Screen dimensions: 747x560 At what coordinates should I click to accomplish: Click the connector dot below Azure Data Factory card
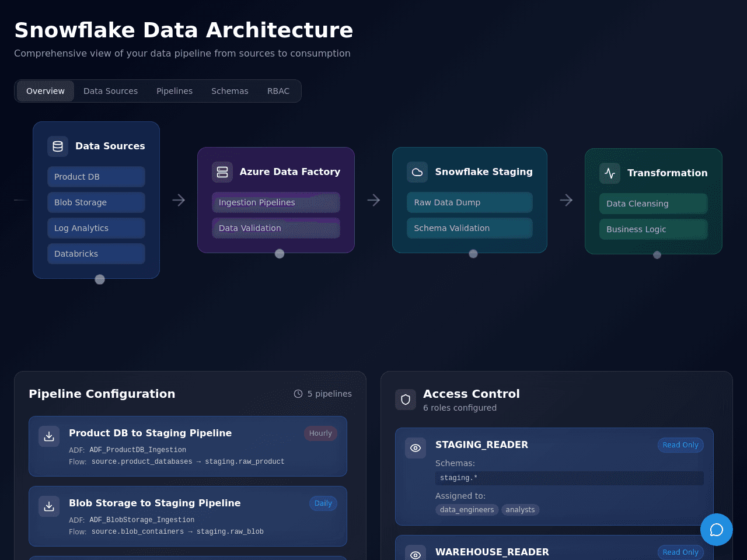coord(280,254)
